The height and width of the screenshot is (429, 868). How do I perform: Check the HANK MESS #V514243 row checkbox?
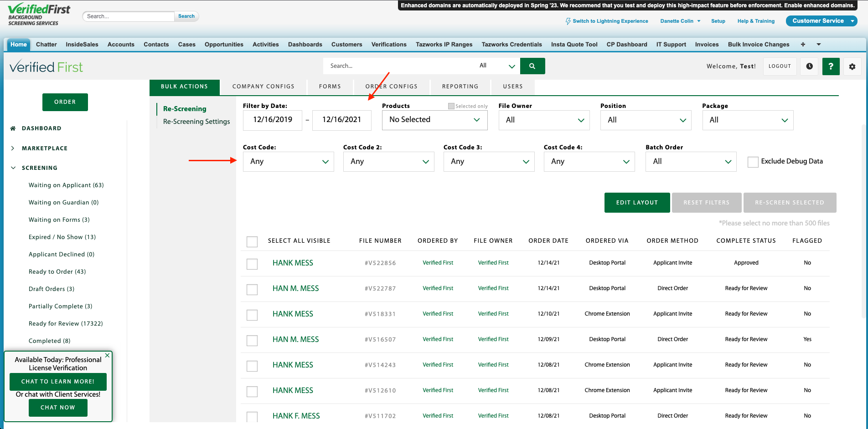(252, 366)
